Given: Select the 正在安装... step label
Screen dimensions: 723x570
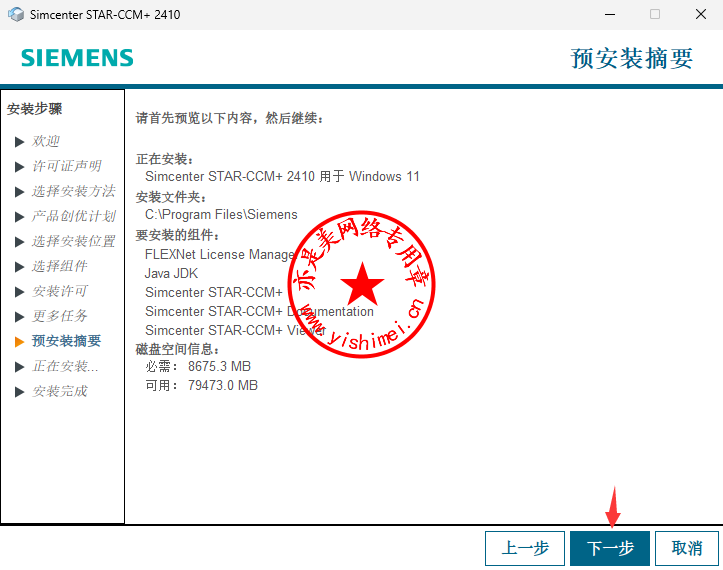Looking at the screenshot, I should tap(65, 366).
